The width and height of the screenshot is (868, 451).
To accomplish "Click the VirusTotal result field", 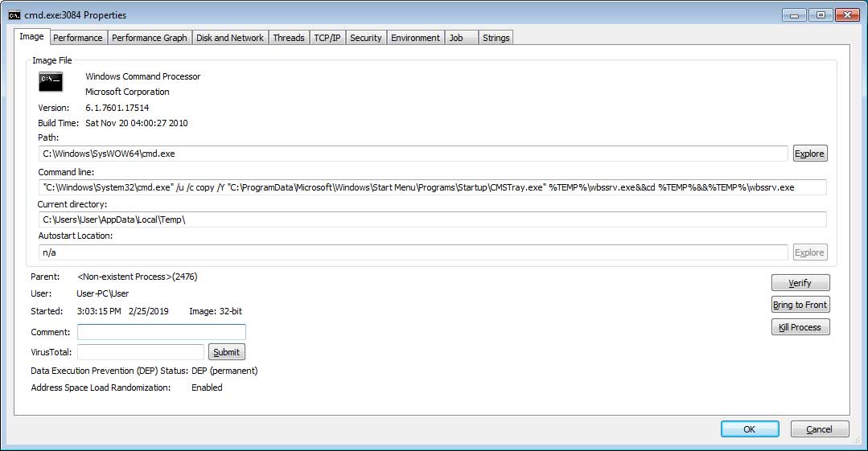I will (x=141, y=352).
